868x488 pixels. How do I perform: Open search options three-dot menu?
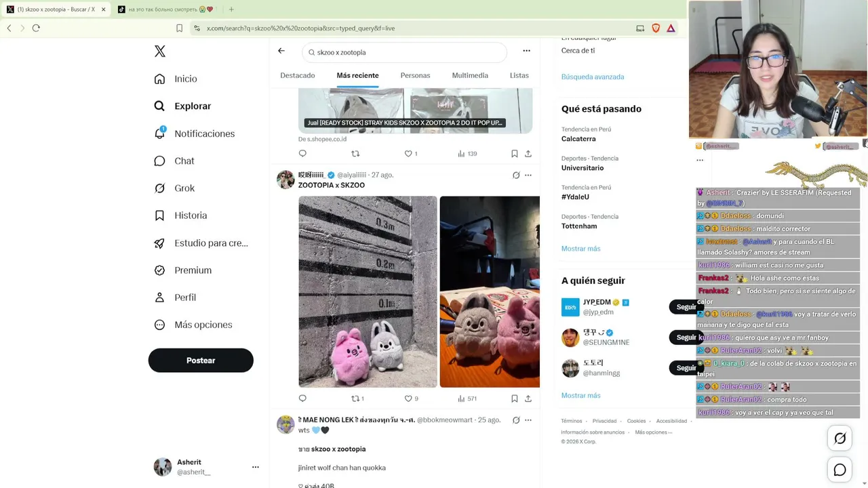point(526,51)
